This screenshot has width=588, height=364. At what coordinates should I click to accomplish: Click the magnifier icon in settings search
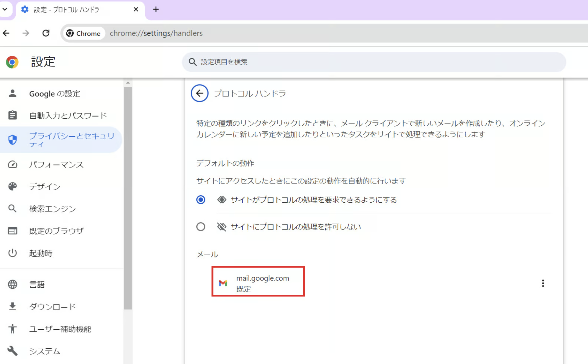[x=192, y=62]
